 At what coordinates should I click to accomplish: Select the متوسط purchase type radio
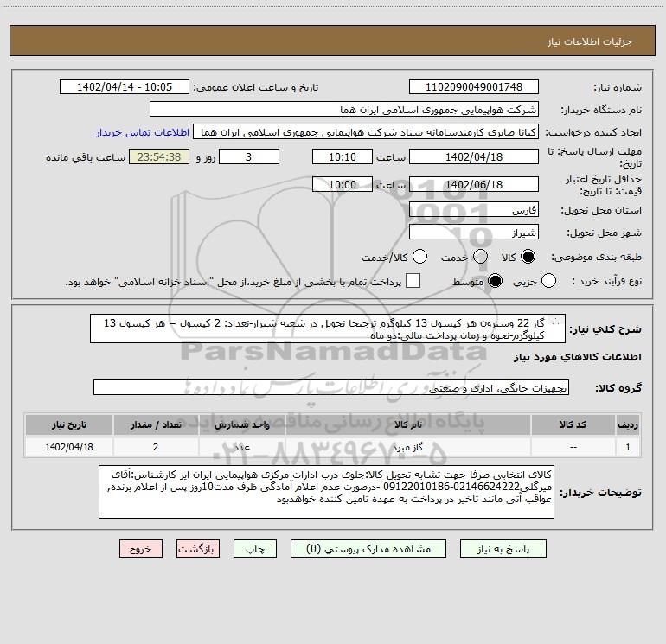[x=495, y=281]
